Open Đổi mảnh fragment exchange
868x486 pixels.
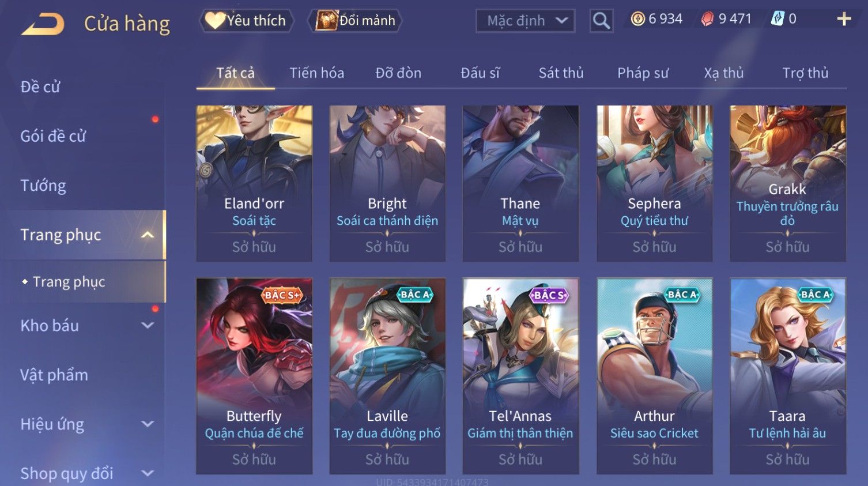coord(356,21)
